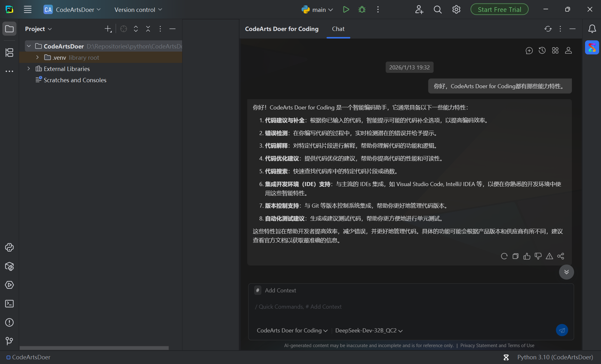The height and width of the screenshot is (364, 601).
Task: Expand the .venv folder
Action: 37,57
